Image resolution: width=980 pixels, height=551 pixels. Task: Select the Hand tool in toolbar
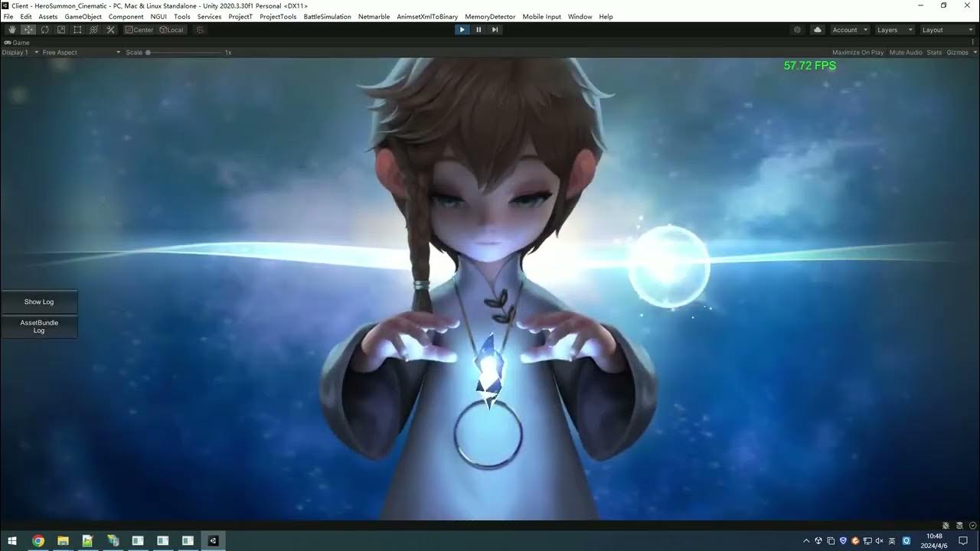[12, 30]
